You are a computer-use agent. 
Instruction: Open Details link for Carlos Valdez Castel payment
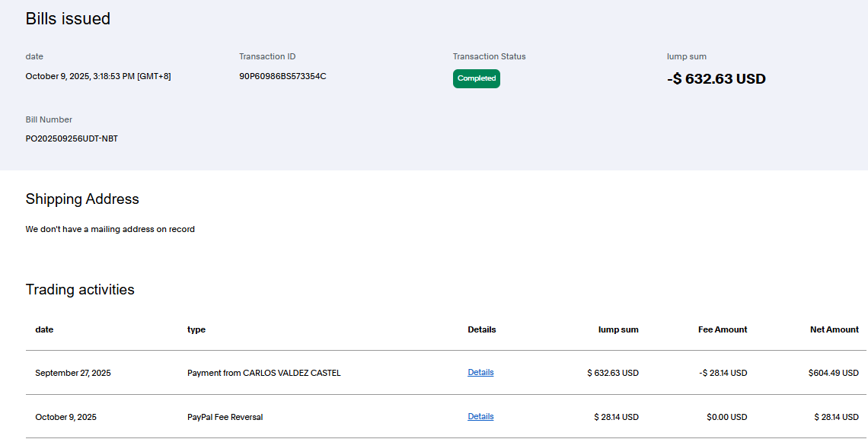click(480, 372)
